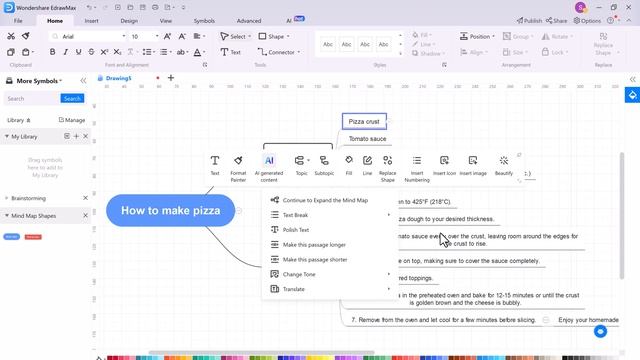Click the Cut scissors icon

coord(11,36)
